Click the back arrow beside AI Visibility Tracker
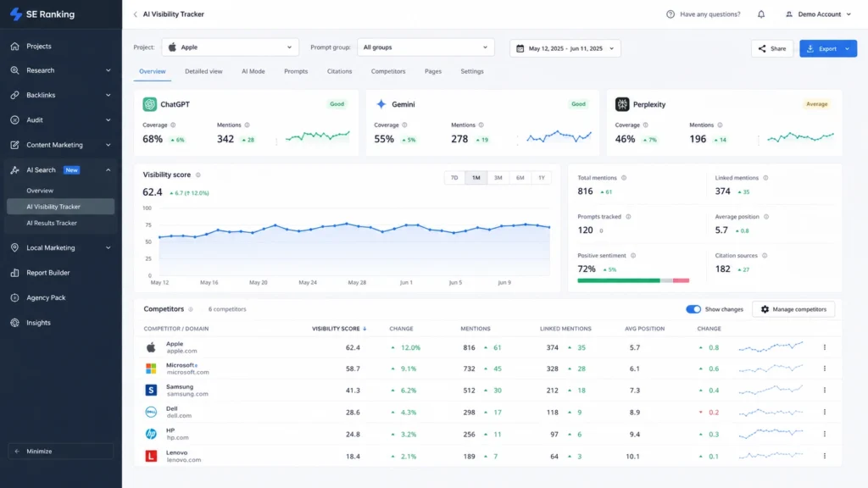 click(x=135, y=14)
